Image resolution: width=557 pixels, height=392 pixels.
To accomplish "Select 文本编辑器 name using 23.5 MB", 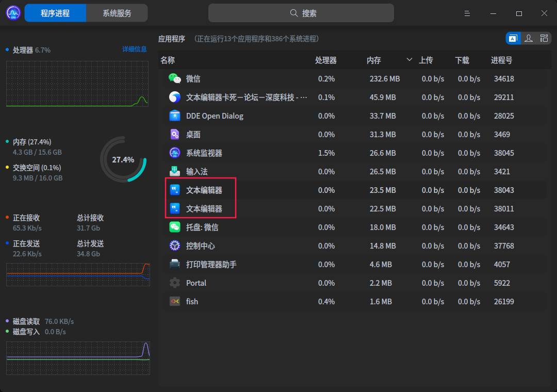I will pos(204,190).
